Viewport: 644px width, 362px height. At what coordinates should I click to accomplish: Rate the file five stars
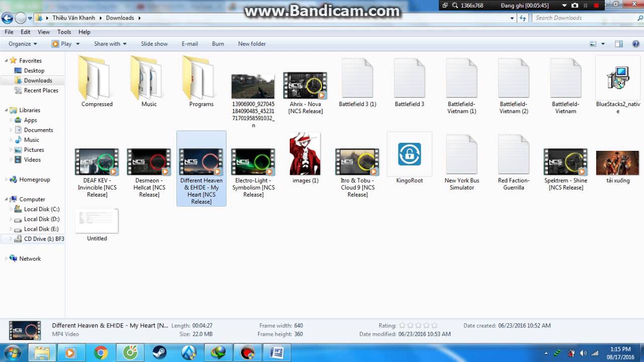(434, 325)
